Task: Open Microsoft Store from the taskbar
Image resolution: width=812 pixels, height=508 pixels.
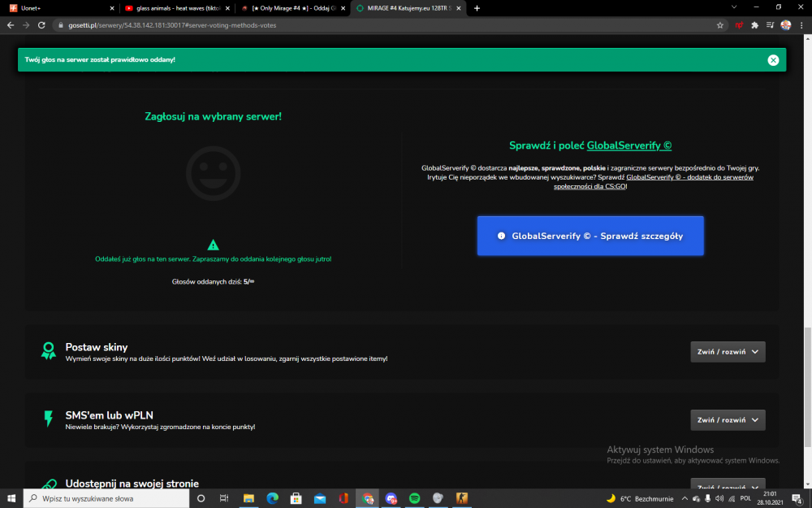Action: [296, 498]
